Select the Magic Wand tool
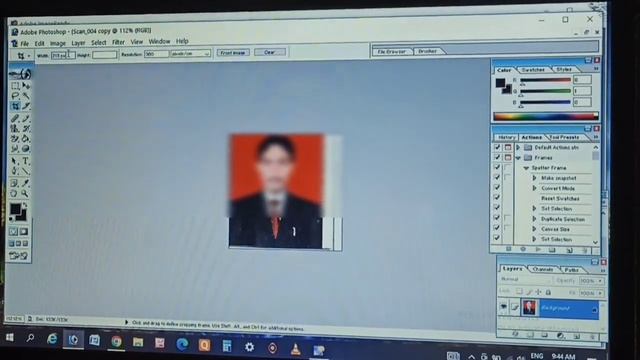640x360 pixels. pyautogui.click(x=26, y=96)
